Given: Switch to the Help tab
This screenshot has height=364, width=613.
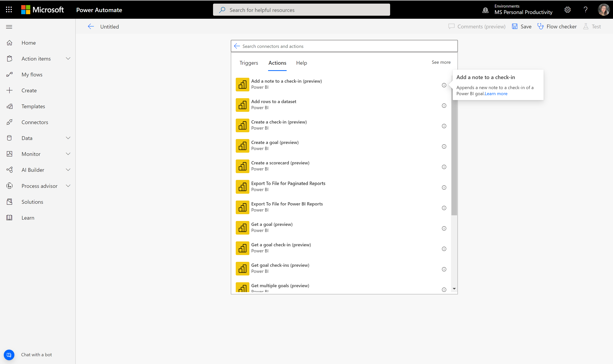Looking at the screenshot, I should (x=302, y=62).
